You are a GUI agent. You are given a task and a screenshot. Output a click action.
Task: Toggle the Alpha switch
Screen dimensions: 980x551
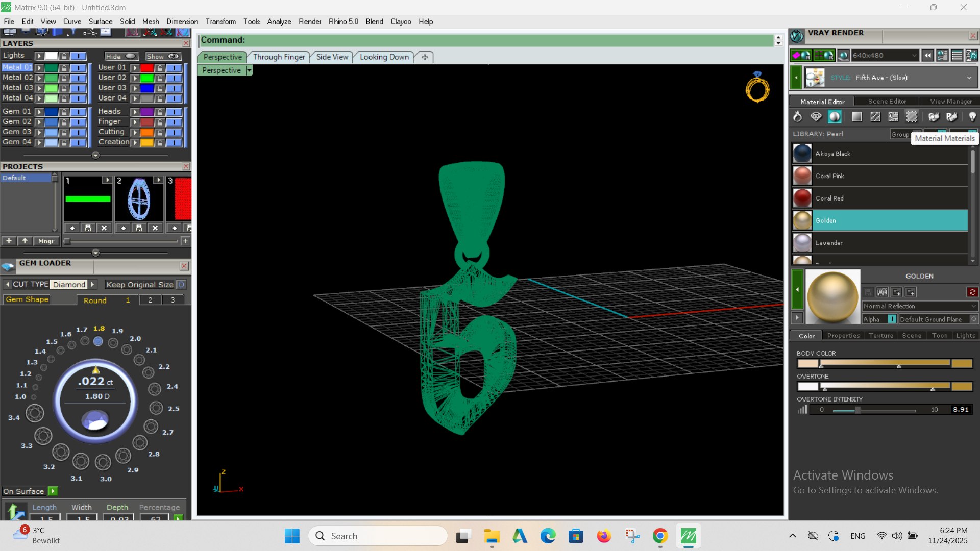[892, 319]
